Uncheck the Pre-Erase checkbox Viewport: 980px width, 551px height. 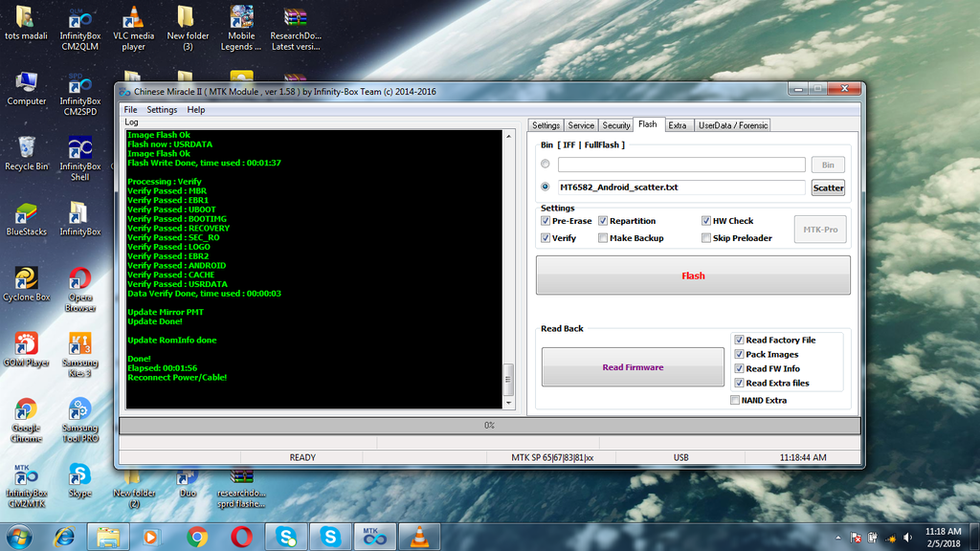pyautogui.click(x=546, y=221)
